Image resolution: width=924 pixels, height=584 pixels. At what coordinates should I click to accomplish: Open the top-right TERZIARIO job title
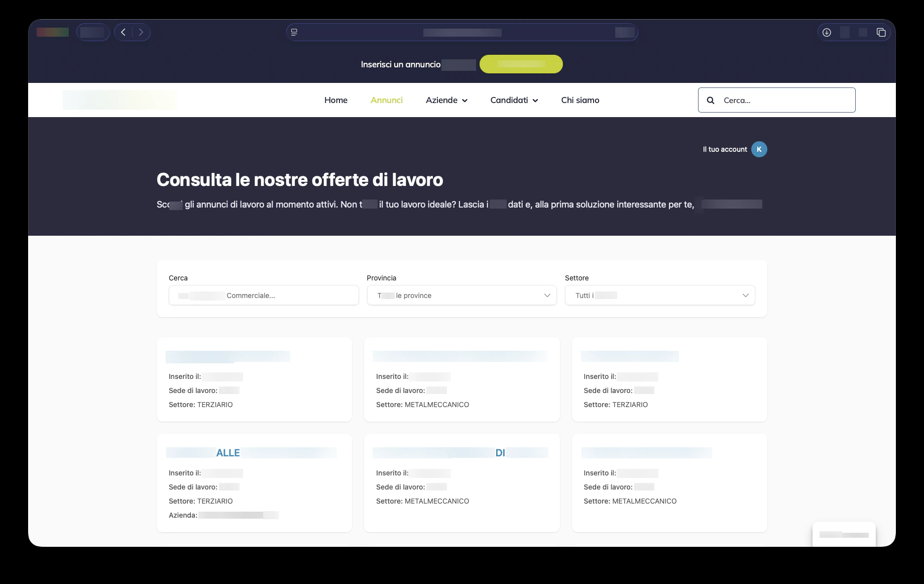click(x=630, y=356)
